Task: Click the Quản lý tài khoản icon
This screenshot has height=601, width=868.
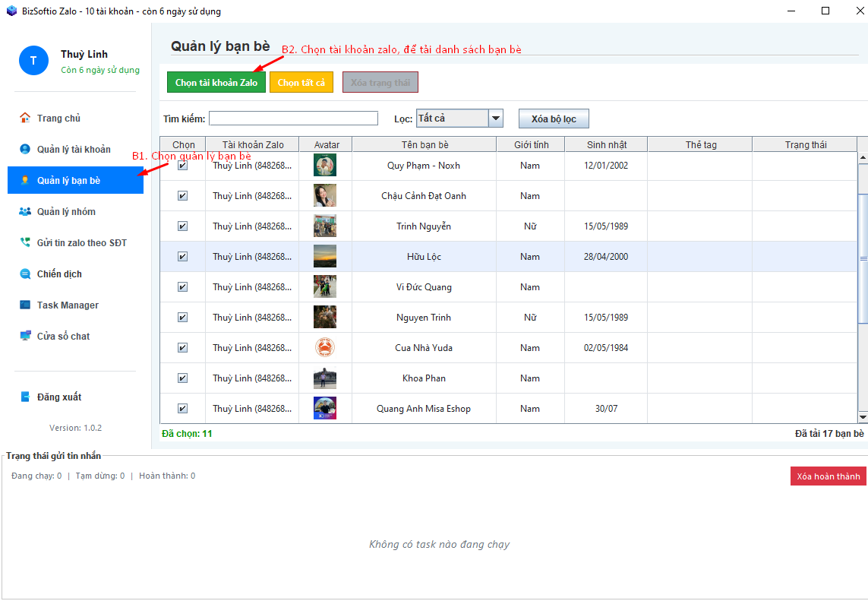Action: (25, 149)
